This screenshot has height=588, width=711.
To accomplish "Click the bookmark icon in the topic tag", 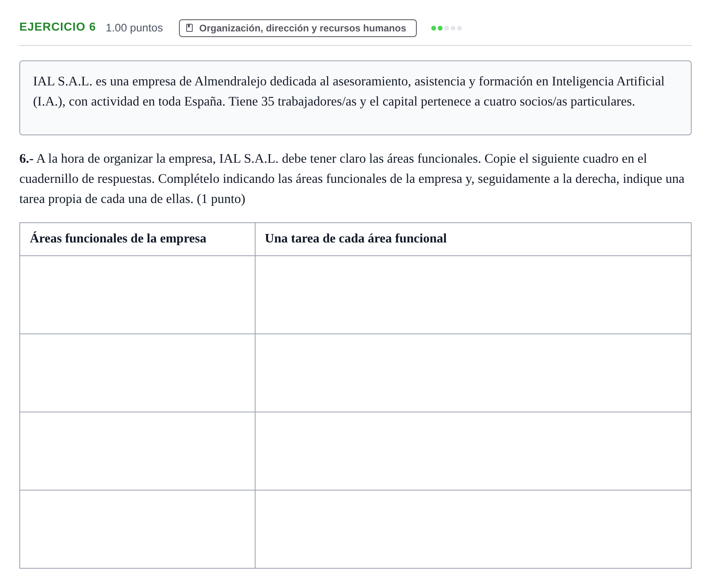I will [x=189, y=28].
